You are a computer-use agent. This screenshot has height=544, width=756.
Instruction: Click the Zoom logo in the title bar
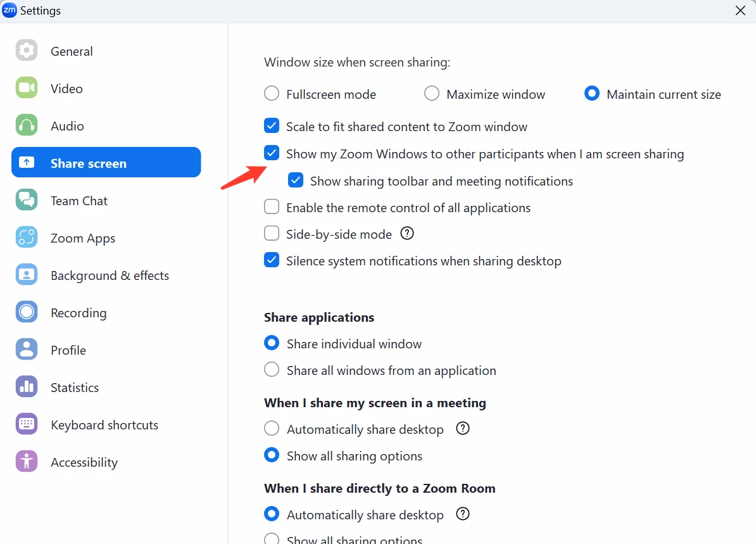(9, 10)
